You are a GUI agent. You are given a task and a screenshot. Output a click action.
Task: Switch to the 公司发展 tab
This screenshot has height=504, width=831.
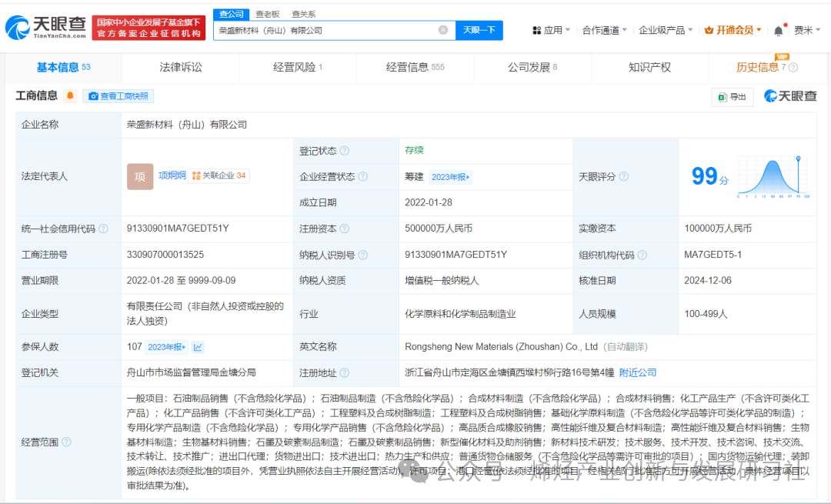coord(532,67)
